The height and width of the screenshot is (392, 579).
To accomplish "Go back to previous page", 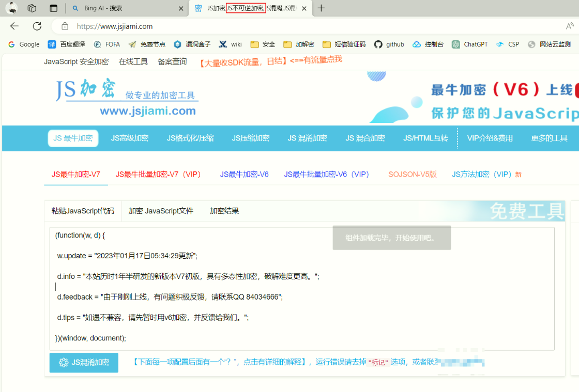I will pyautogui.click(x=14, y=26).
